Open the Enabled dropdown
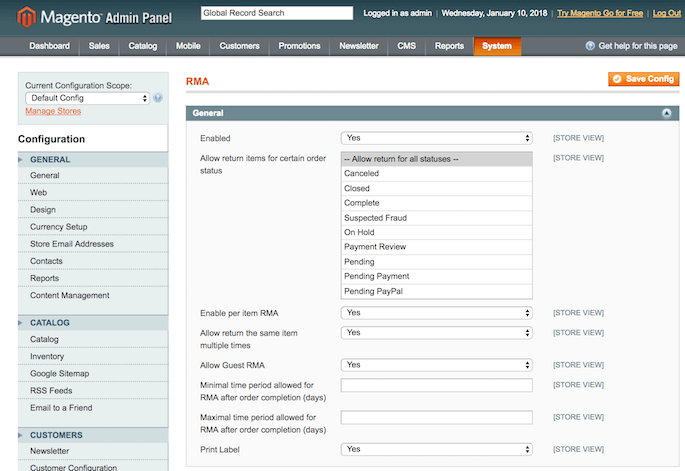This screenshot has width=685, height=471. [x=436, y=138]
